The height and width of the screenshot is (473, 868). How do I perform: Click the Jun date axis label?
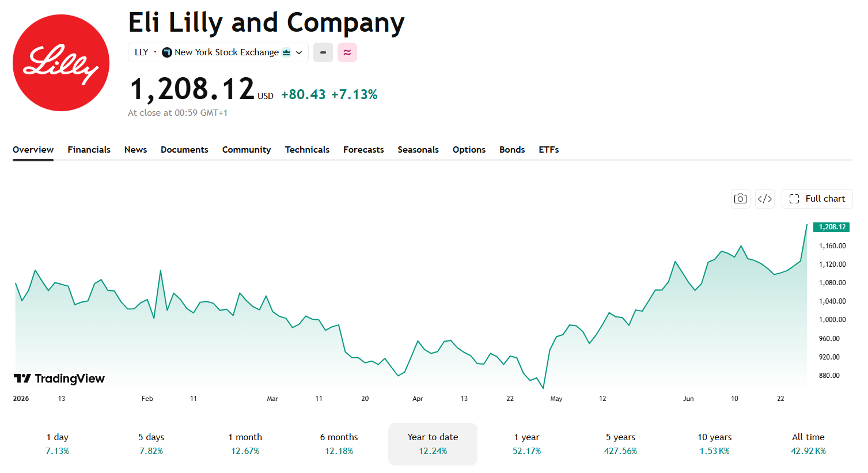(688, 399)
